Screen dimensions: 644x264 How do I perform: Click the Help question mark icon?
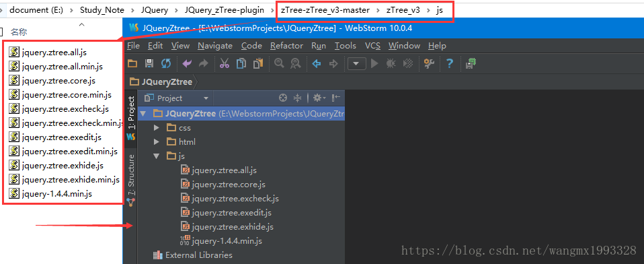[449, 64]
